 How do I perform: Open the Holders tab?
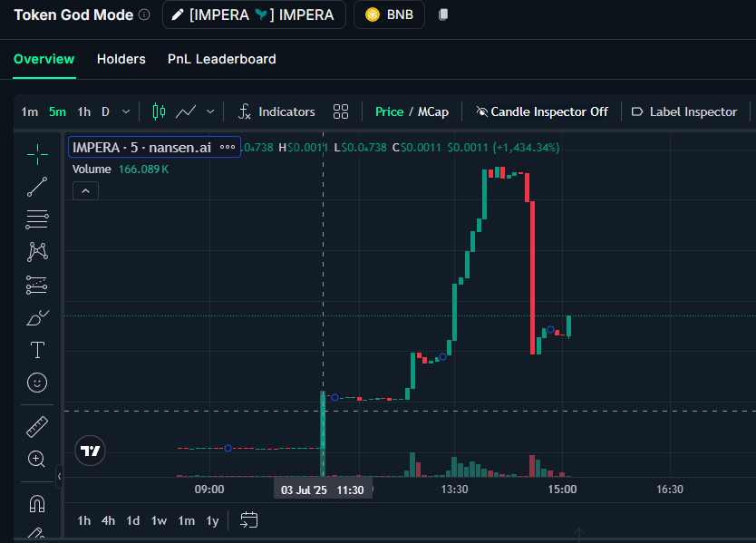121,59
